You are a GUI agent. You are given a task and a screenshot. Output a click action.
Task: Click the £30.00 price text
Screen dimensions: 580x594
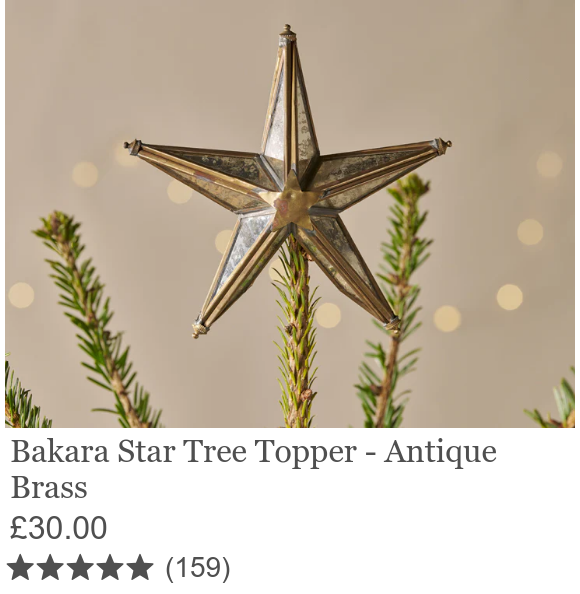point(58,528)
